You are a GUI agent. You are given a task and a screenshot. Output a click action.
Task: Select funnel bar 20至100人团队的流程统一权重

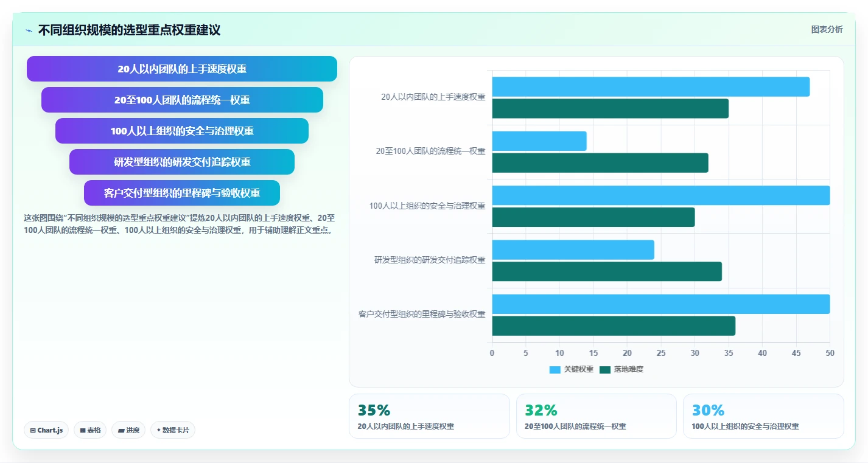point(182,100)
